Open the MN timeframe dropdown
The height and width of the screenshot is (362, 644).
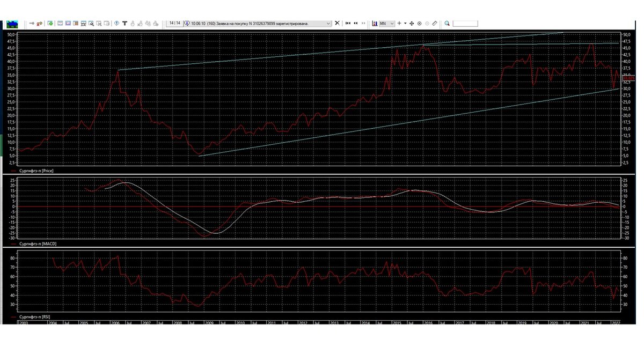pyautogui.click(x=387, y=24)
